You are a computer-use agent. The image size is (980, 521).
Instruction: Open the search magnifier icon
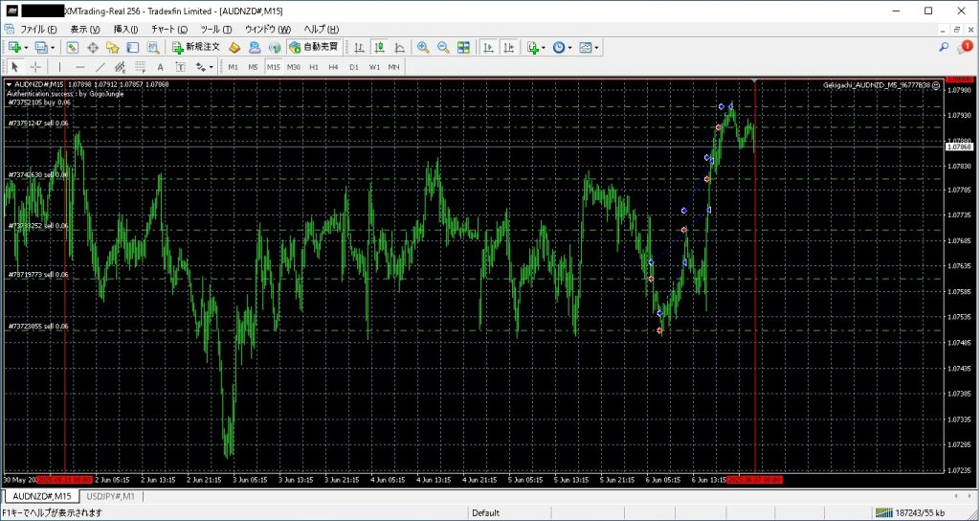point(944,47)
